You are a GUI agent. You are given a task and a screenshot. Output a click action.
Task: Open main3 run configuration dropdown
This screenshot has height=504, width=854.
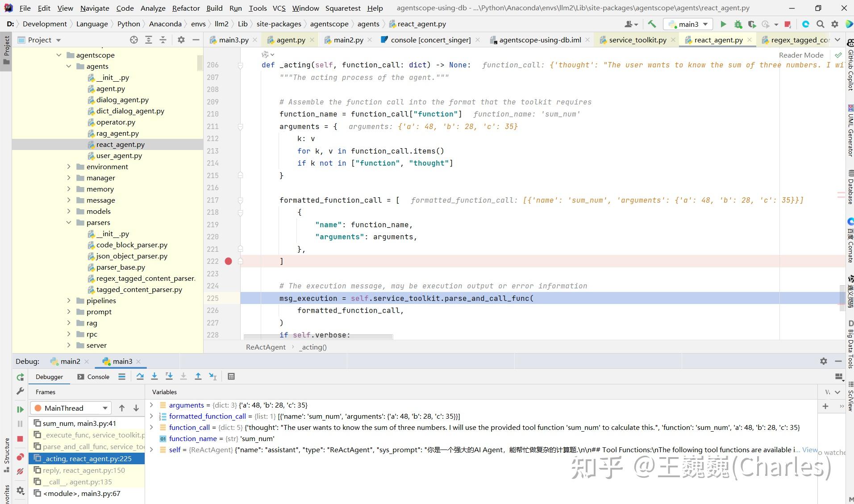(x=688, y=24)
